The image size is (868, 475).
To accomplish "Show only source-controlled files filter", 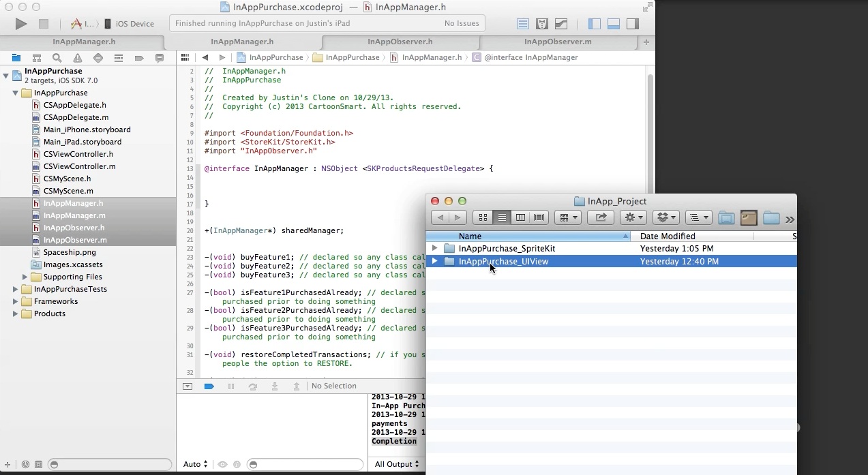I will (38, 465).
